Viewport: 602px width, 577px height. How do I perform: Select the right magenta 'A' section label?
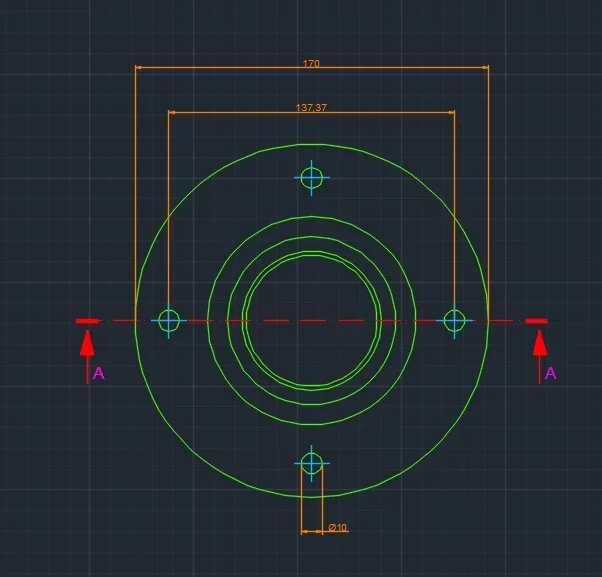(x=550, y=373)
